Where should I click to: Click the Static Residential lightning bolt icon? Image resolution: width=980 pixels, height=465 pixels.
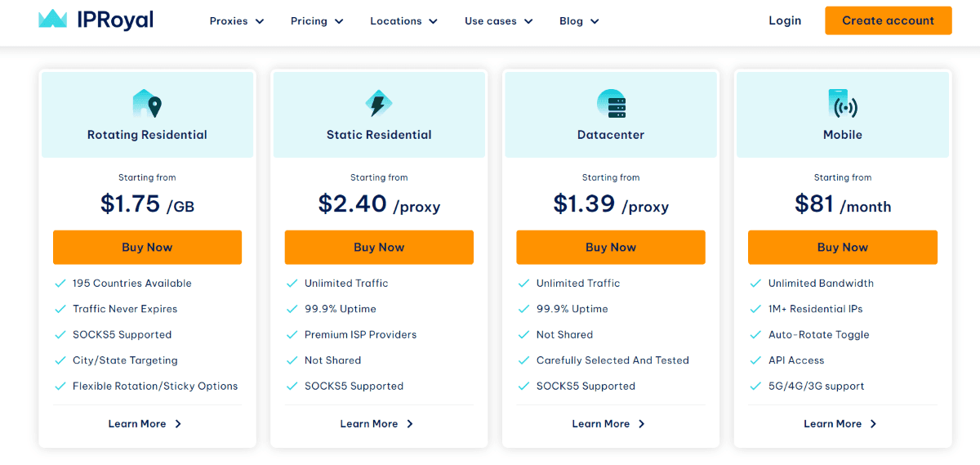379,104
